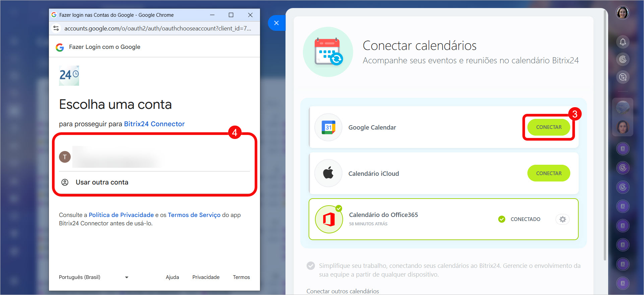Open Termos in Google login footer

coord(241,277)
